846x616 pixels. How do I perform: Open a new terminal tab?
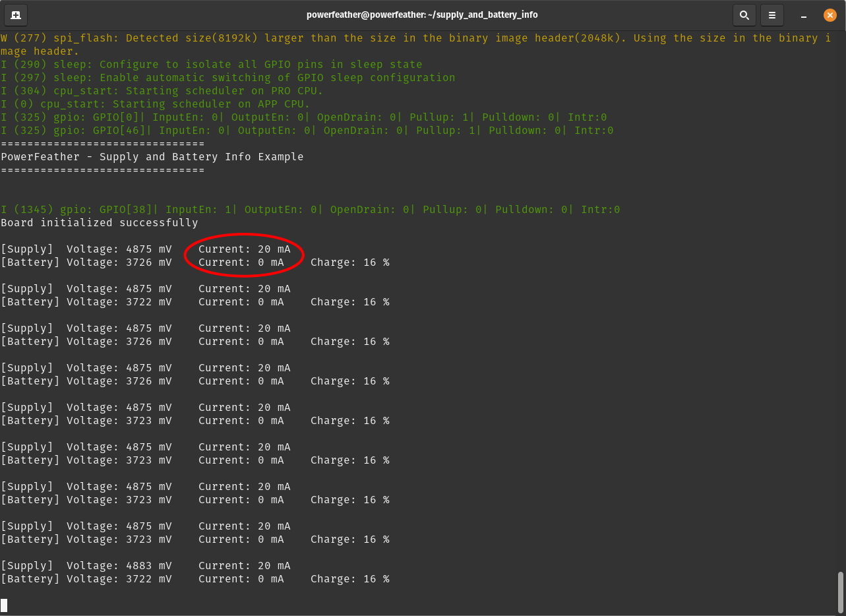point(16,15)
